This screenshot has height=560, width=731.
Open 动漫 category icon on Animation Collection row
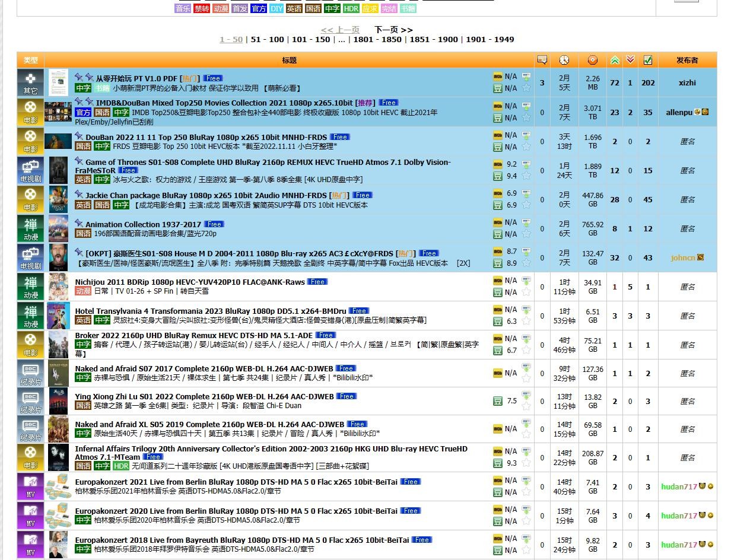click(30, 228)
